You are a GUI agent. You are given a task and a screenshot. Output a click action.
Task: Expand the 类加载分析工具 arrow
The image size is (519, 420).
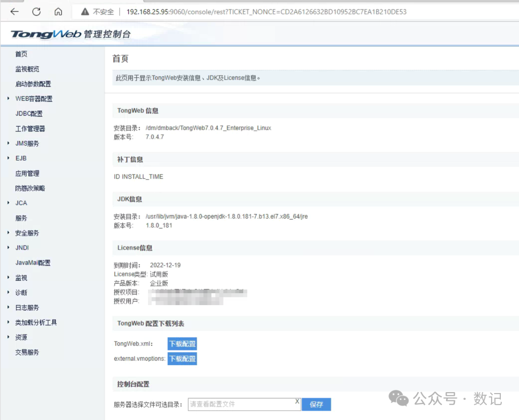[8, 322]
